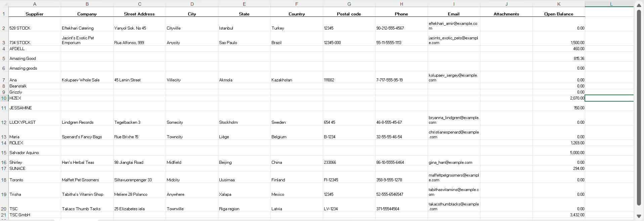
Task: Select row 21 header
Action: tap(4, 215)
